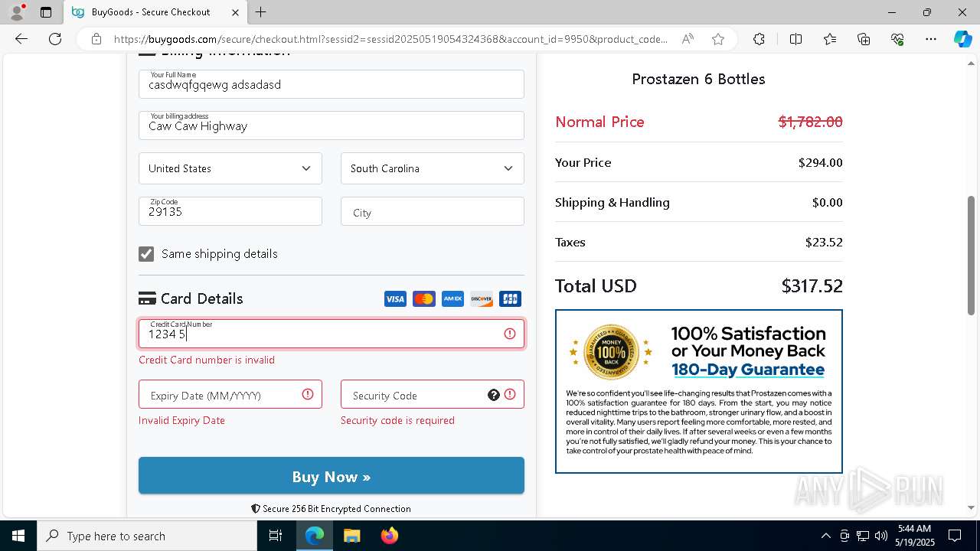This screenshot has width=980, height=551.
Task: Open Read aloud in address bar
Action: [688, 39]
